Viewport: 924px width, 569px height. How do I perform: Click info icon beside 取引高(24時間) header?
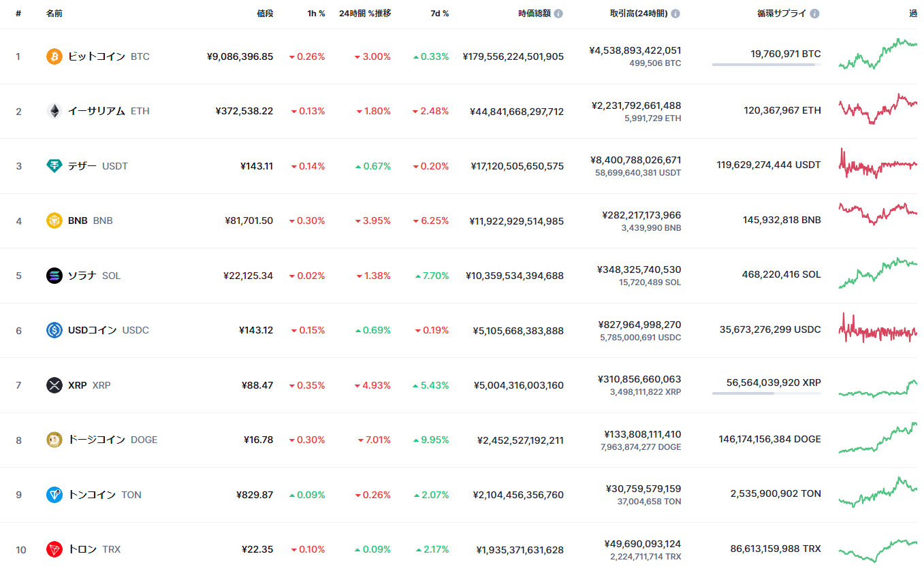pos(675,14)
